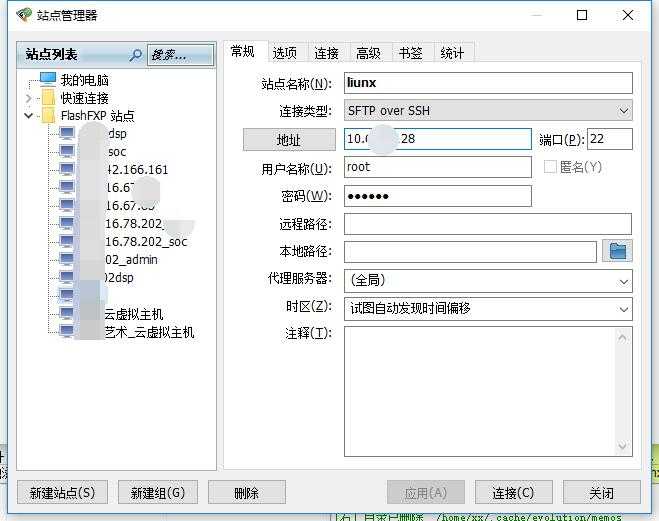This screenshot has height=521, width=659.
Task: Click the notes scrollbar up arrow
Action: point(622,338)
